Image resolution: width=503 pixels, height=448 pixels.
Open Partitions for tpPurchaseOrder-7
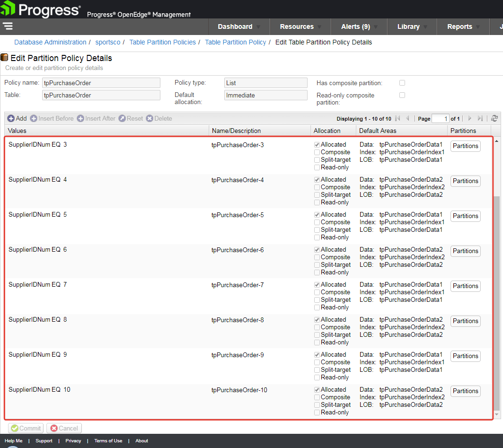click(466, 286)
